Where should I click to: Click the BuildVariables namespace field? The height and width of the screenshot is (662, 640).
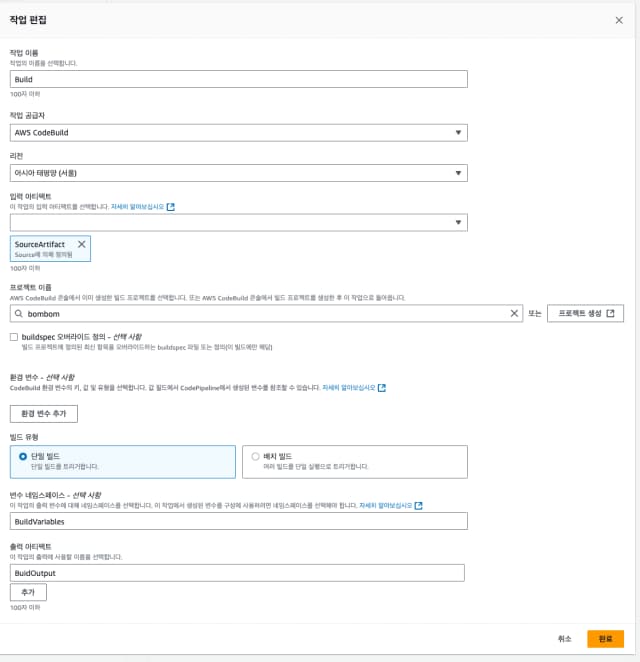point(239,521)
